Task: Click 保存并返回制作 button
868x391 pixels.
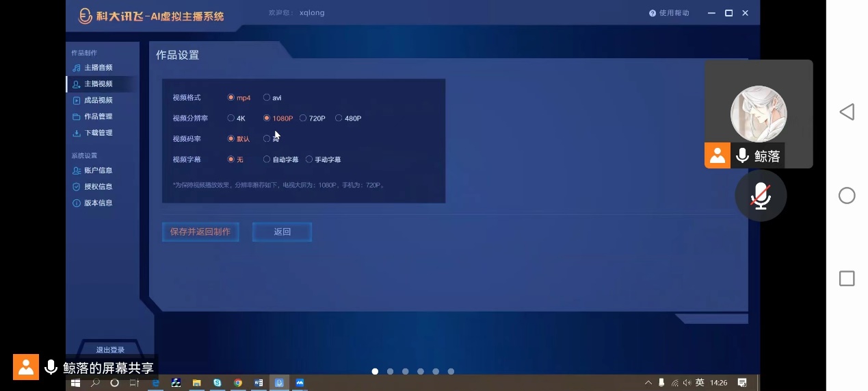Action: [200, 232]
